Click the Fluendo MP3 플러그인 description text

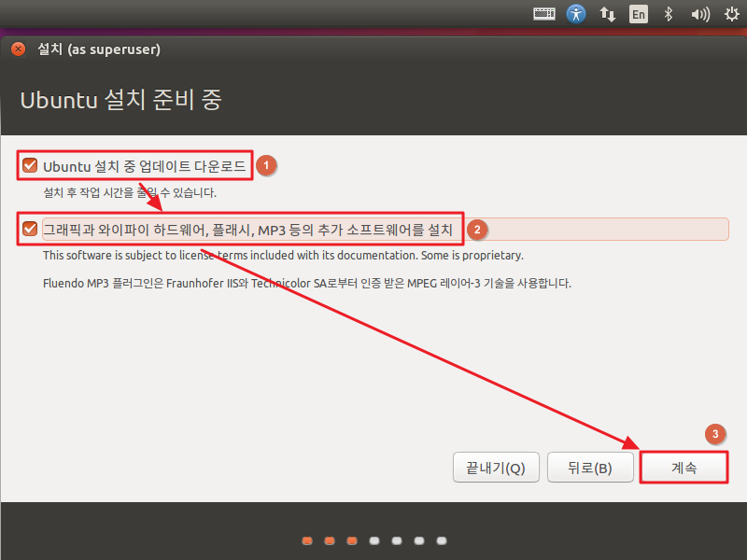coord(307,283)
